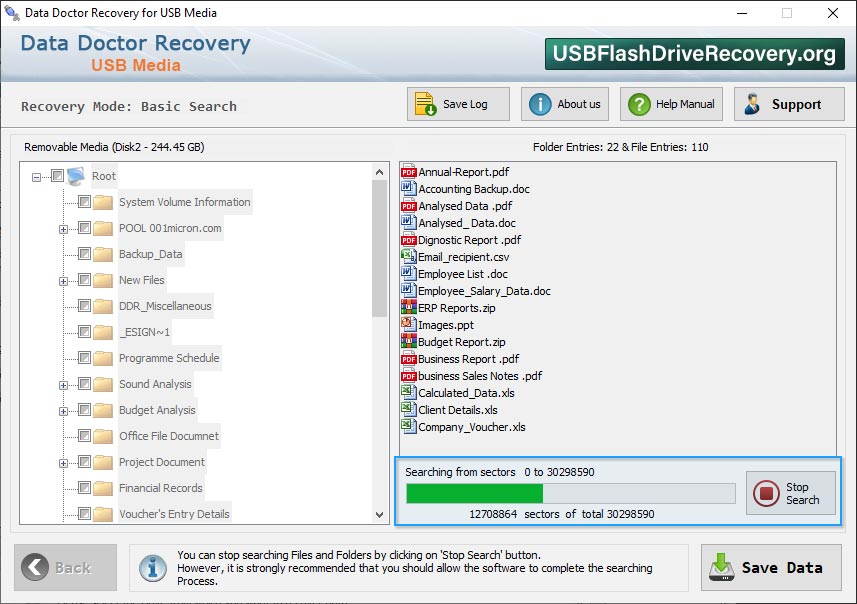Screen dimensions: 857x604
Task: Click the folder tree scrollbar thumb
Action: click(379, 249)
